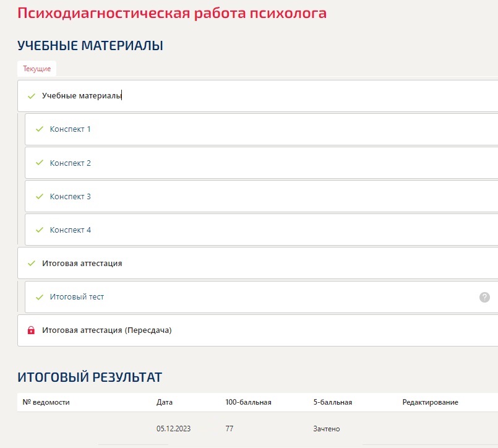Click the Зачтено result cell
The width and height of the screenshot is (498, 448).
click(x=327, y=429)
